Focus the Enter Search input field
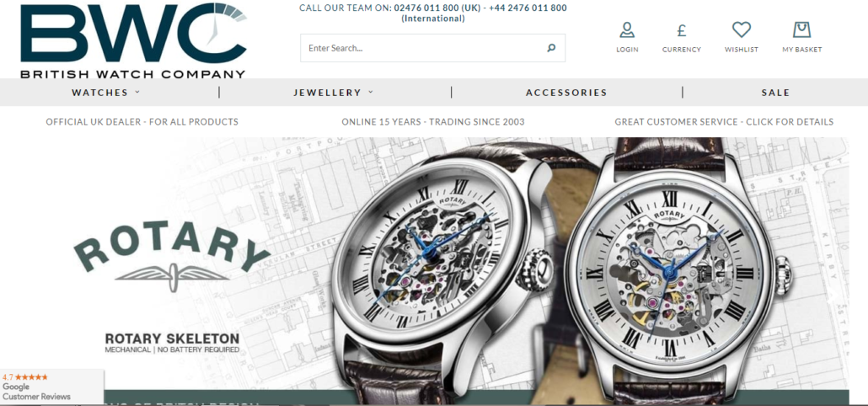 click(424, 48)
